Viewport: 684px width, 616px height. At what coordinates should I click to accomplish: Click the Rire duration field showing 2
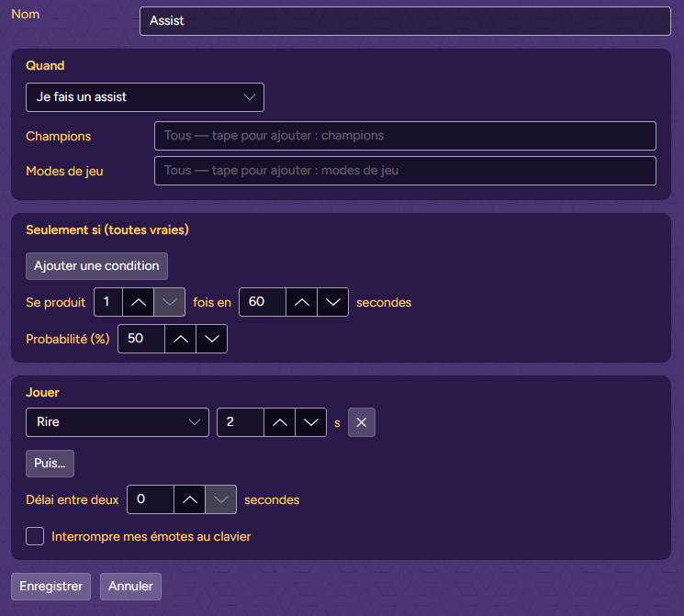click(x=241, y=422)
